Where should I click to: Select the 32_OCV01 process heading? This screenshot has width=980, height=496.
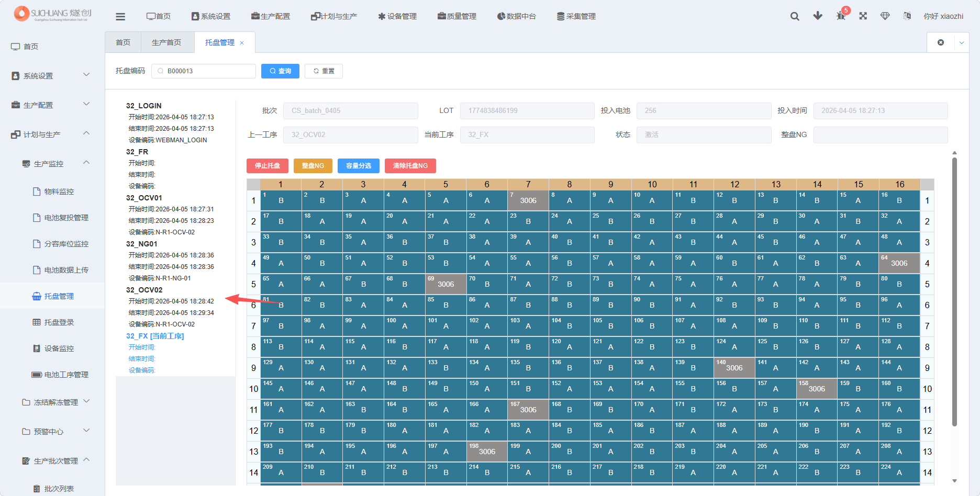tap(144, 198)
